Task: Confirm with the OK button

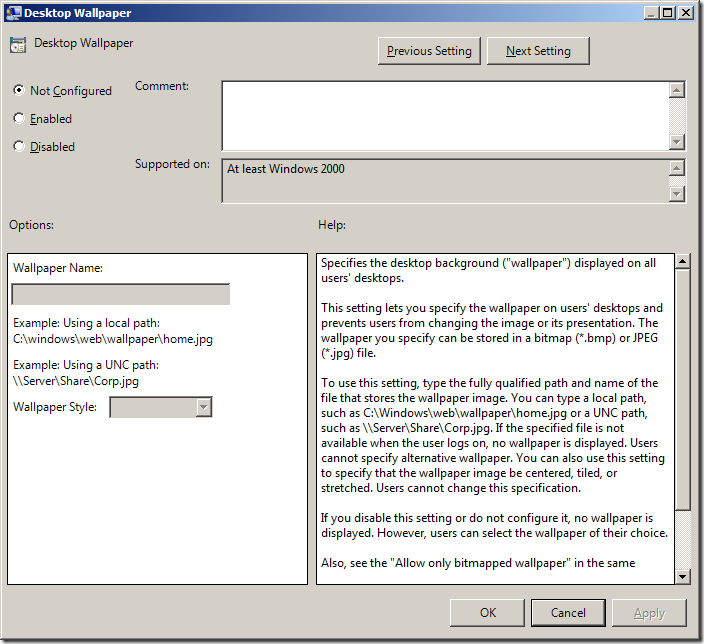Action: [x=487, y=612]
